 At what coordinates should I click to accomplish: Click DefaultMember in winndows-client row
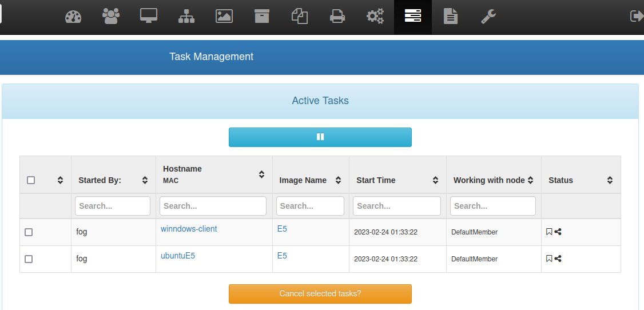point(474,232)
